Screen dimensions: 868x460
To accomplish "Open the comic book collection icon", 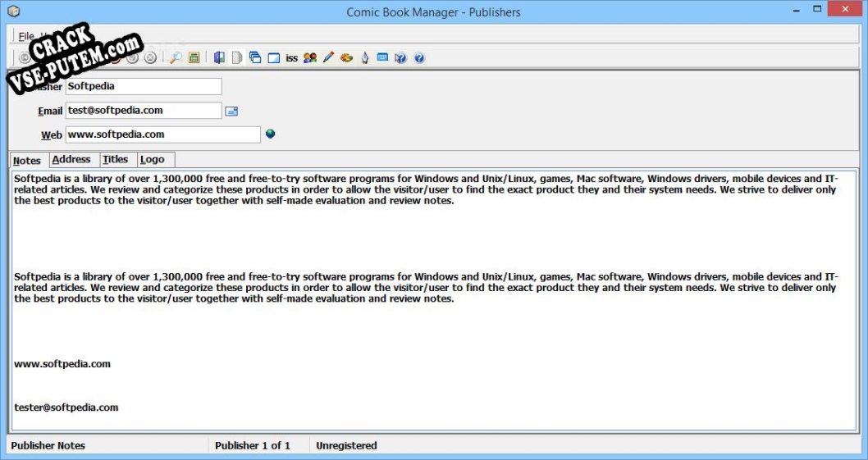I will coord(219,57).
